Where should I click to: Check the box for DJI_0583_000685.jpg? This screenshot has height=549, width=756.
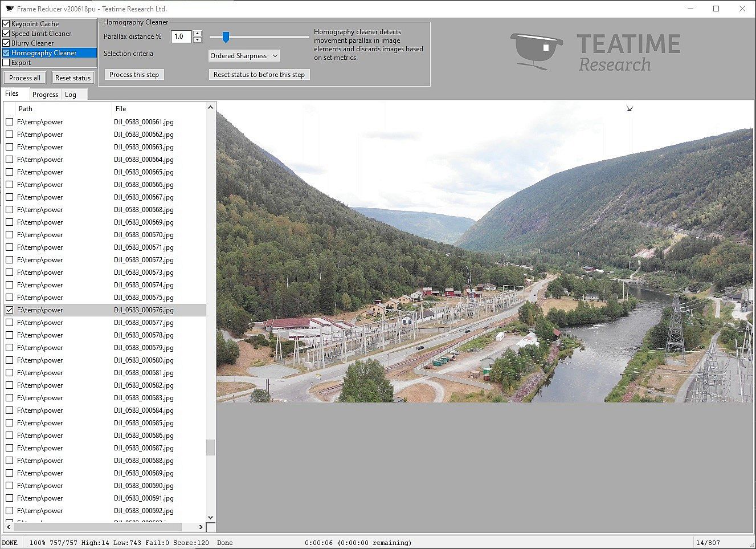[x=9, y=423]
